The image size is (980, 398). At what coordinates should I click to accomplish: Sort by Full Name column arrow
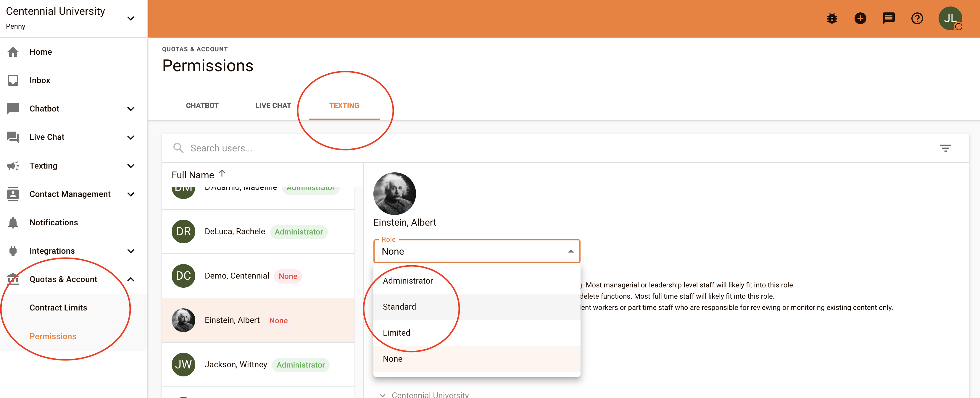[222, 174]
